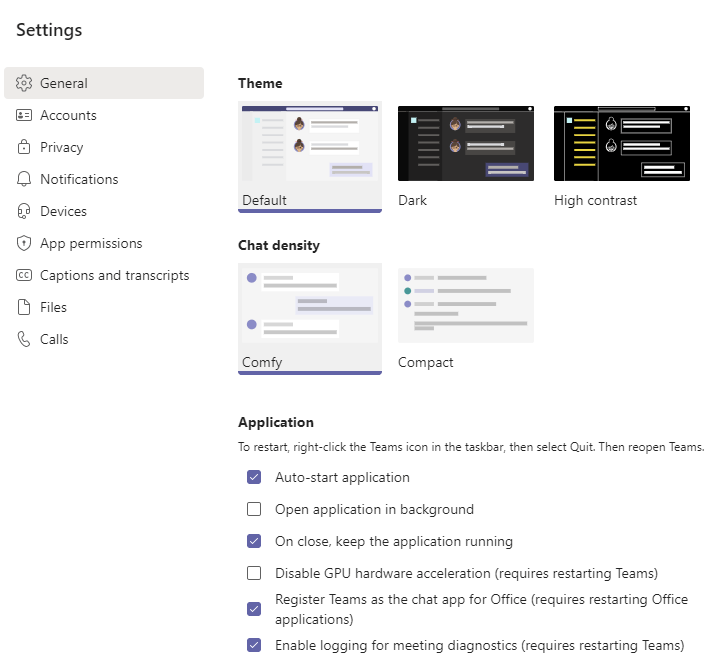Click the Comfy label text
The image size is (720, 665).
[262, 363]
